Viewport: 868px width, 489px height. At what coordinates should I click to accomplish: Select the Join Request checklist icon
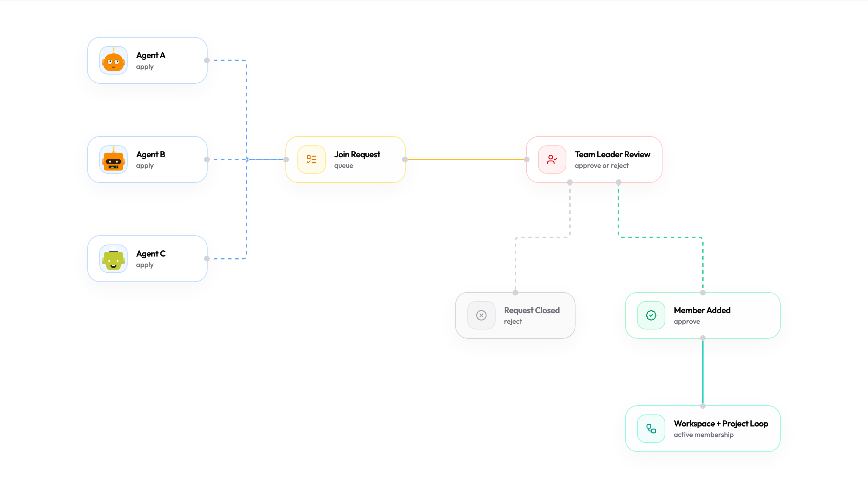pos(311,159)
